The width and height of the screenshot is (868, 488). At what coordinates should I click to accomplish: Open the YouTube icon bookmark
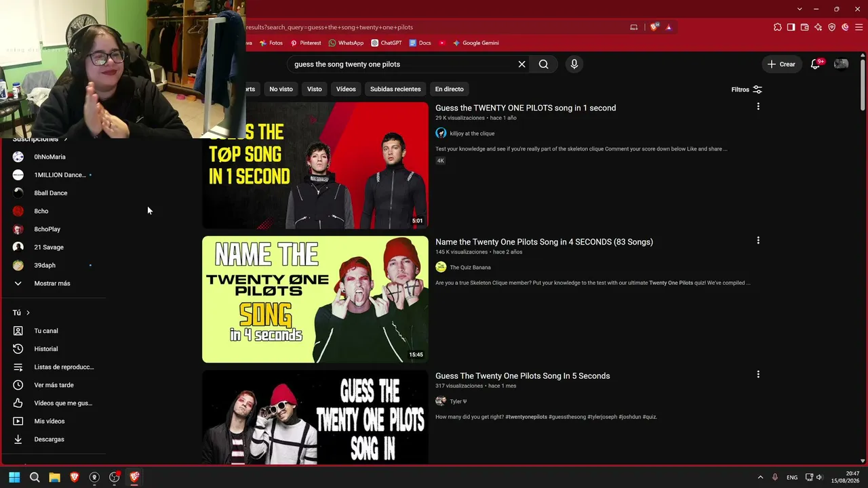[441, 43]
